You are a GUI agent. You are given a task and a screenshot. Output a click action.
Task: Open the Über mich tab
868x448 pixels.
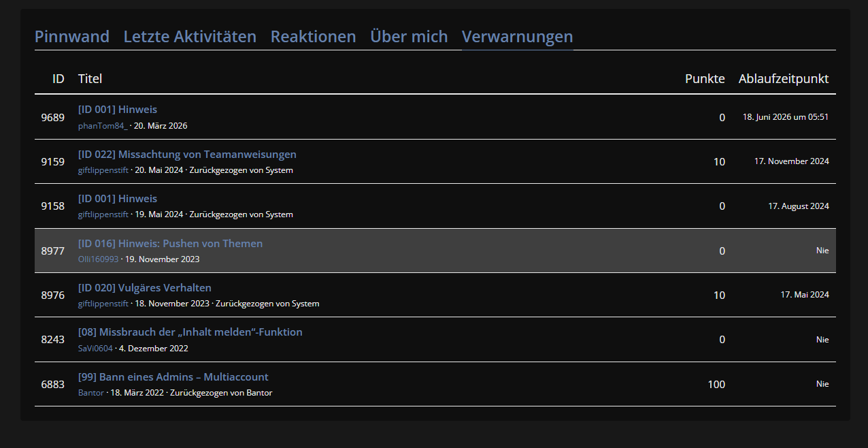click(x=409, y=36)
